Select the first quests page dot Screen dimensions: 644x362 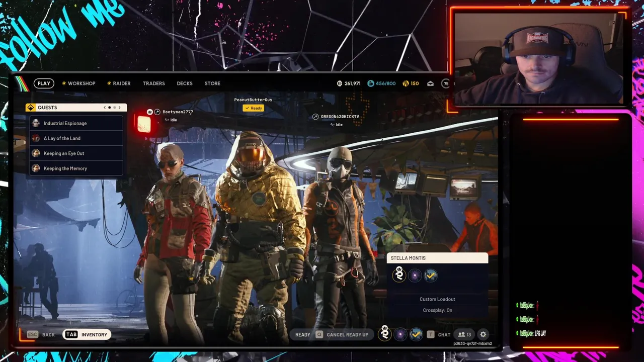110,108
